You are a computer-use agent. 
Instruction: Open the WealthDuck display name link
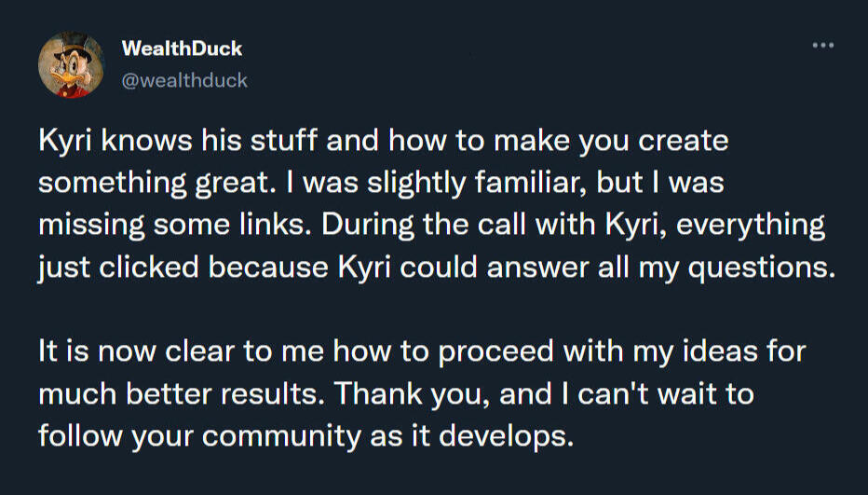tap(182, 48)
